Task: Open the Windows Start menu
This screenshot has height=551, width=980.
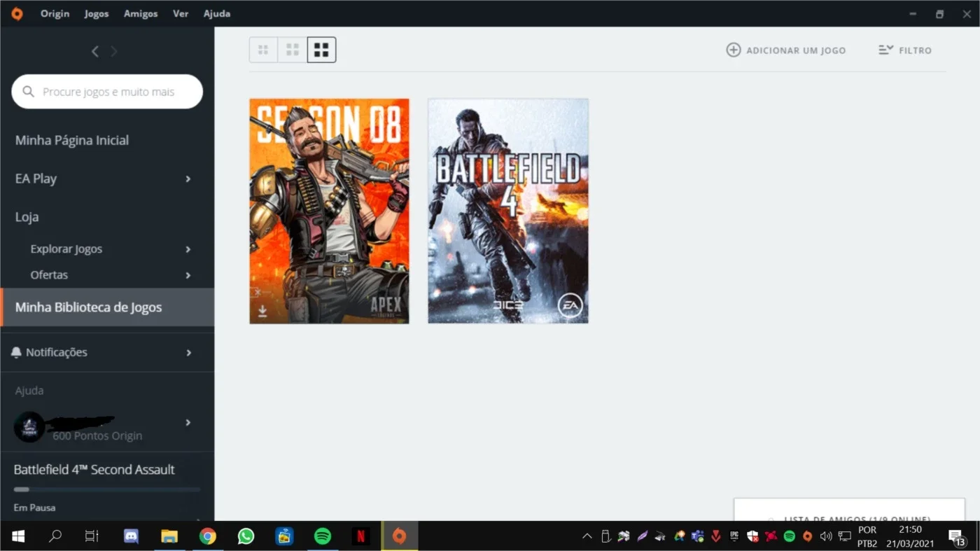Action: point(18,536)
